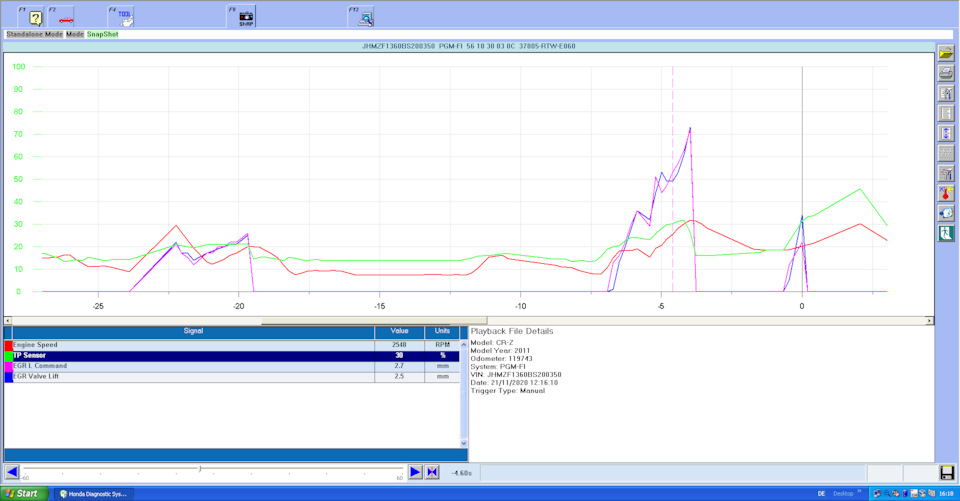
Task: Click the DE language indicator
Action: tap(821, 494)
